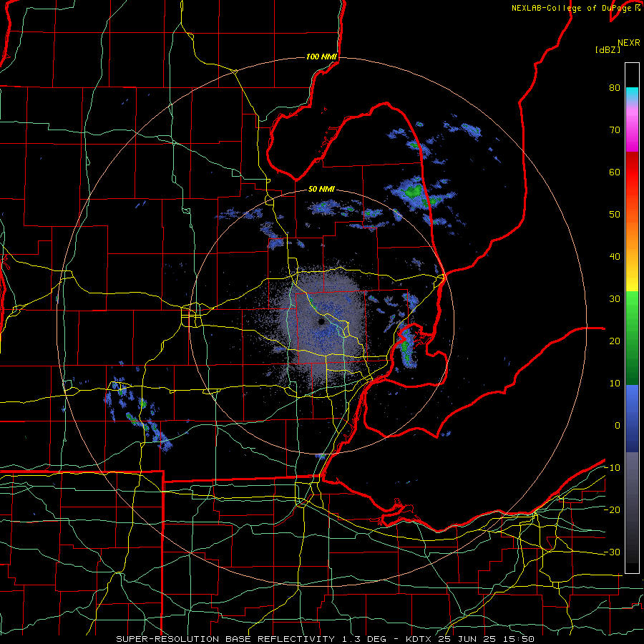Click the 'KDTX 25 JUN 25 15:50' timestamp
The height and width of the screenshot is (644, 644).
[469, 639]
